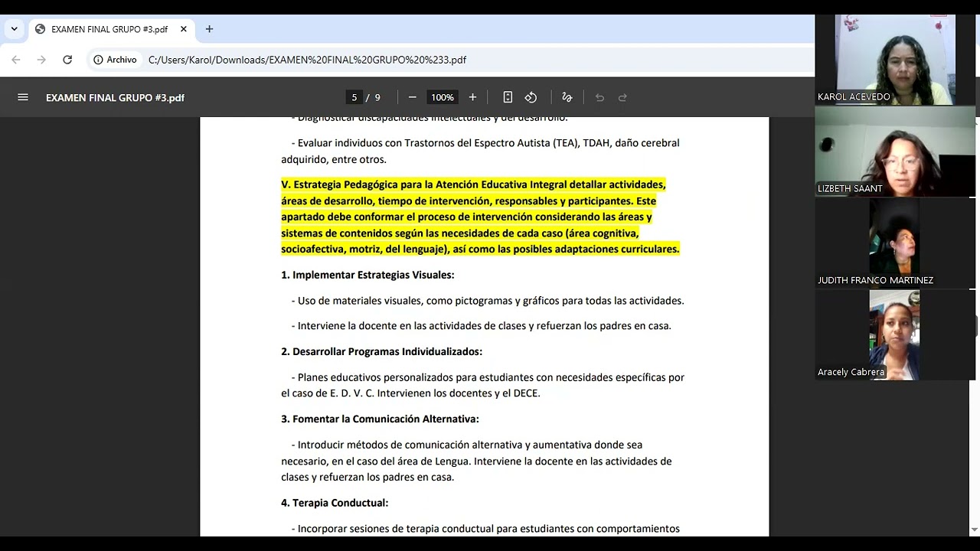Fit PDF to page
Image resolution: width=980 pixels, height=551 pixels.
(508, 97)
